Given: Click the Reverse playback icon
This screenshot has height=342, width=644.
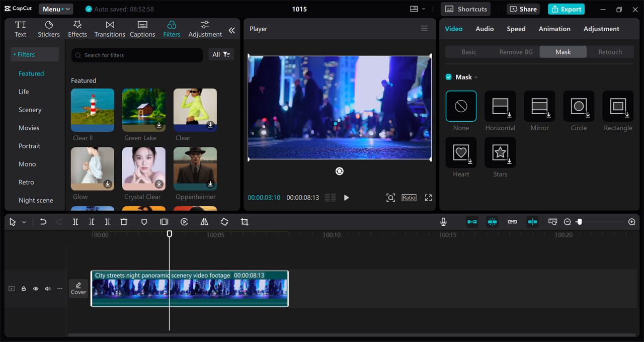Looking at the screenshot, I should point(184,222).
